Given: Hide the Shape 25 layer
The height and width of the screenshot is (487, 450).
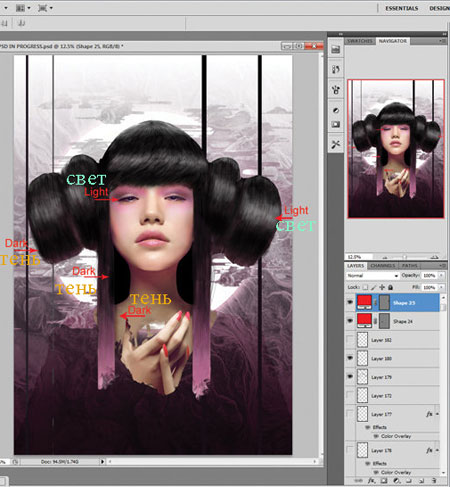Looking at the screenshot, I should tap(350, 302).
